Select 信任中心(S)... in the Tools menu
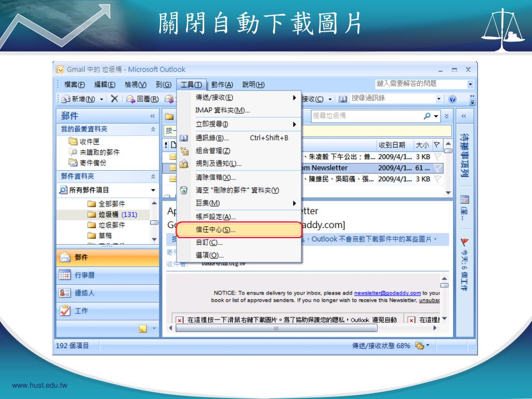This screenshot has width=532, height=399. coord(239,230)
